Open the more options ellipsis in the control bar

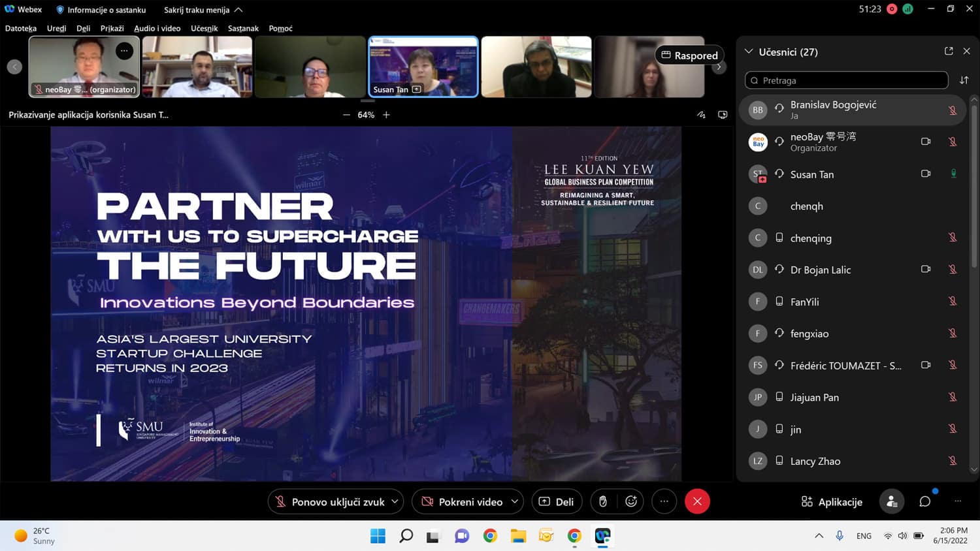664,501
